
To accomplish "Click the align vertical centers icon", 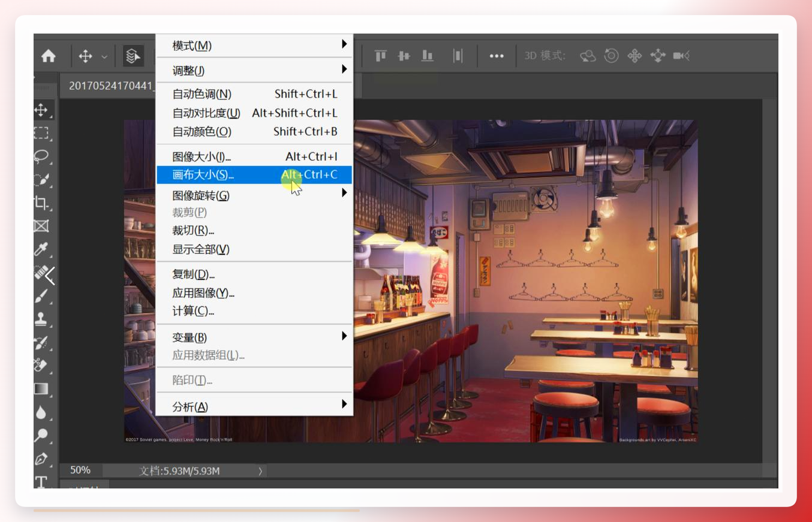I will point(404,56).
